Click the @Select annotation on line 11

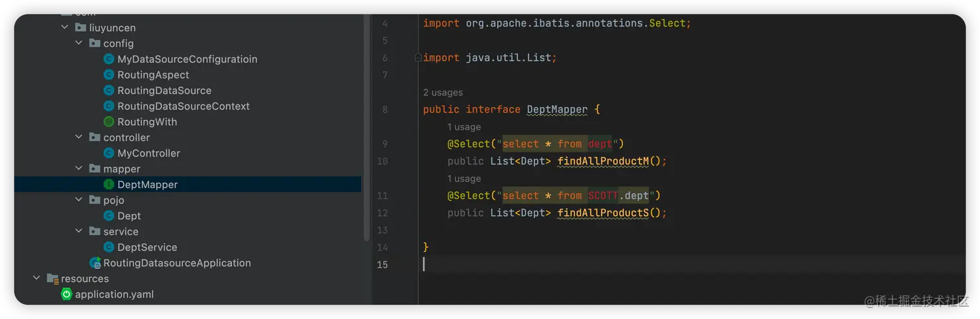tap(469, 195)
